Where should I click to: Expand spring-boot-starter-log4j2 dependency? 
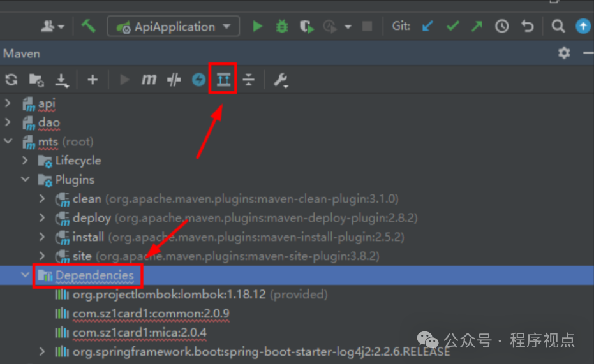point(42,352)
